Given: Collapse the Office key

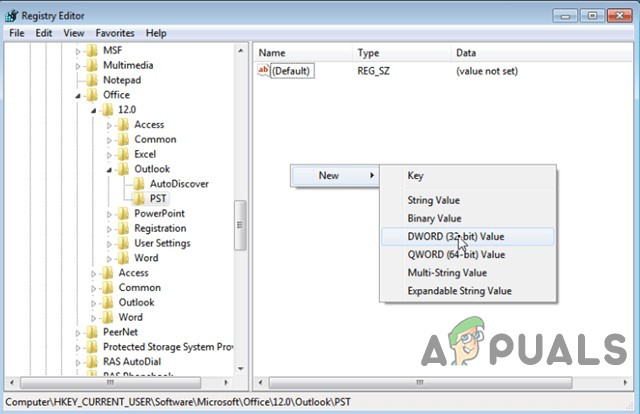Looking at the screenshot, I should [x=78, y=96].
